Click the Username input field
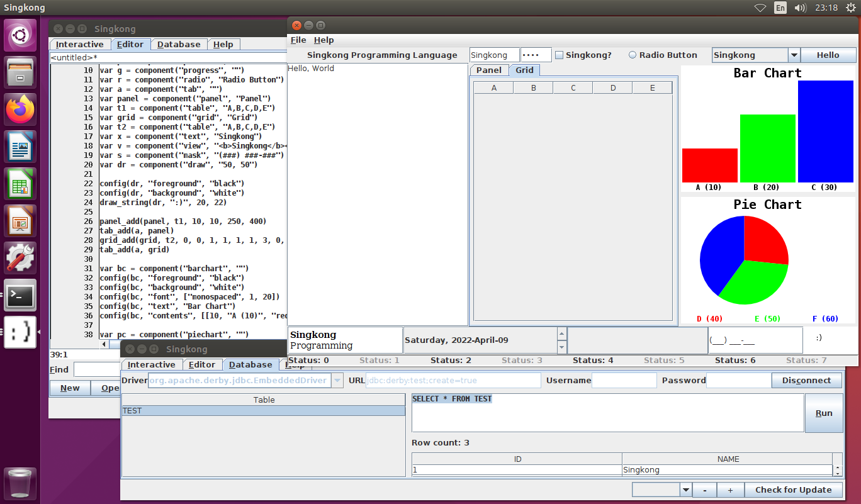This screenshot has height=504, width=861. 624,381
